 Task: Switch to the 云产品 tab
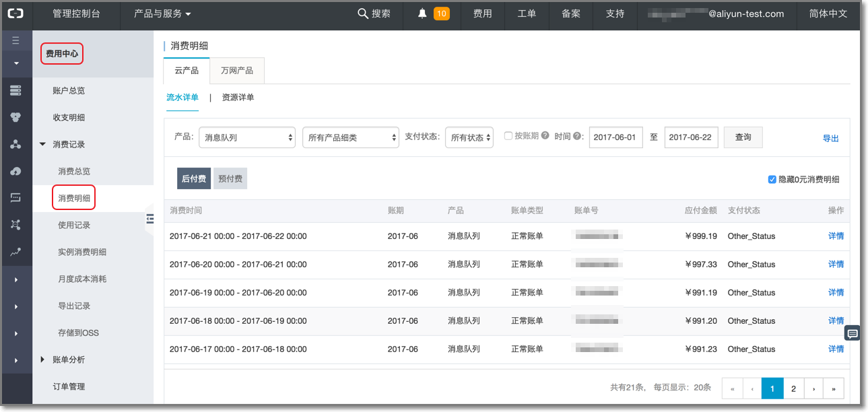pyautogui.click(x=187, y=71)
